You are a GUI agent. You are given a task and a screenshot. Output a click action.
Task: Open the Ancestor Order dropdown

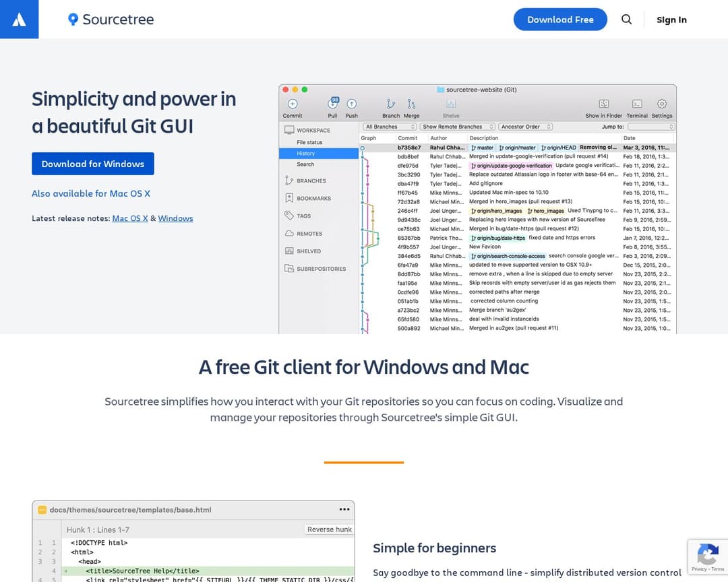click(x=525, y=127)
